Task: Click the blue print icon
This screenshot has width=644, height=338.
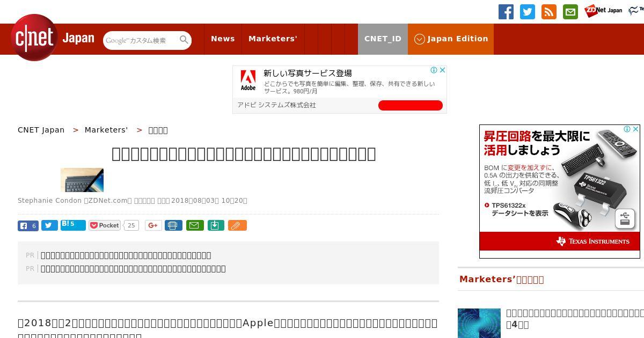Action: tap(173, 225)
